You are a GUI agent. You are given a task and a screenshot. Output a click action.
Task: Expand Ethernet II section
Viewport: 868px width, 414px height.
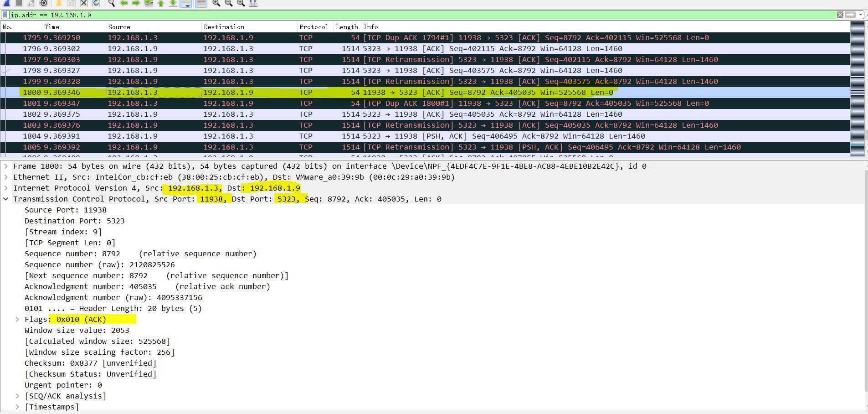[x=6, y=177]
